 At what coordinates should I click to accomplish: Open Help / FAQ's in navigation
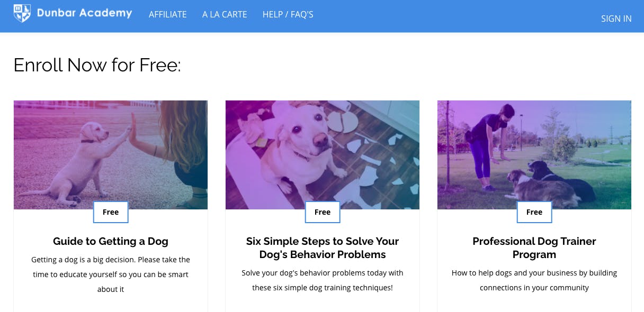click(288, 14)
